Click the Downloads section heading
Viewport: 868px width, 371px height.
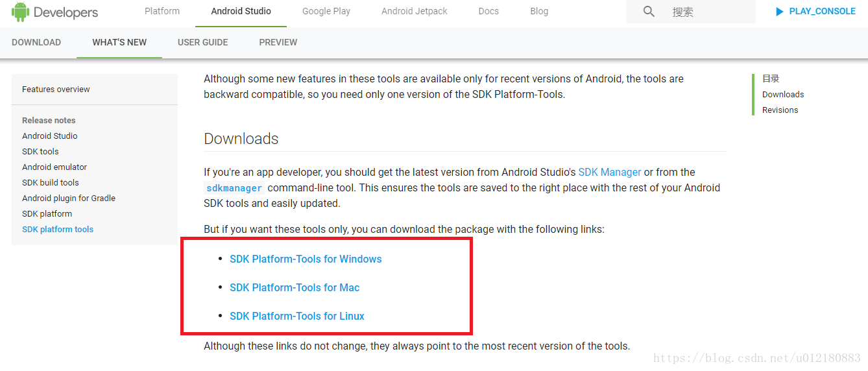241,139
